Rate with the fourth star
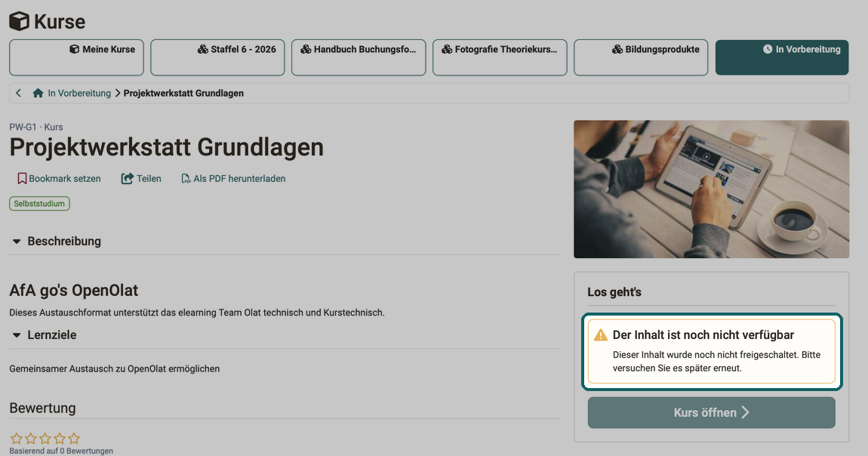Viewport: 868px width, 456px height. (60, 439)
